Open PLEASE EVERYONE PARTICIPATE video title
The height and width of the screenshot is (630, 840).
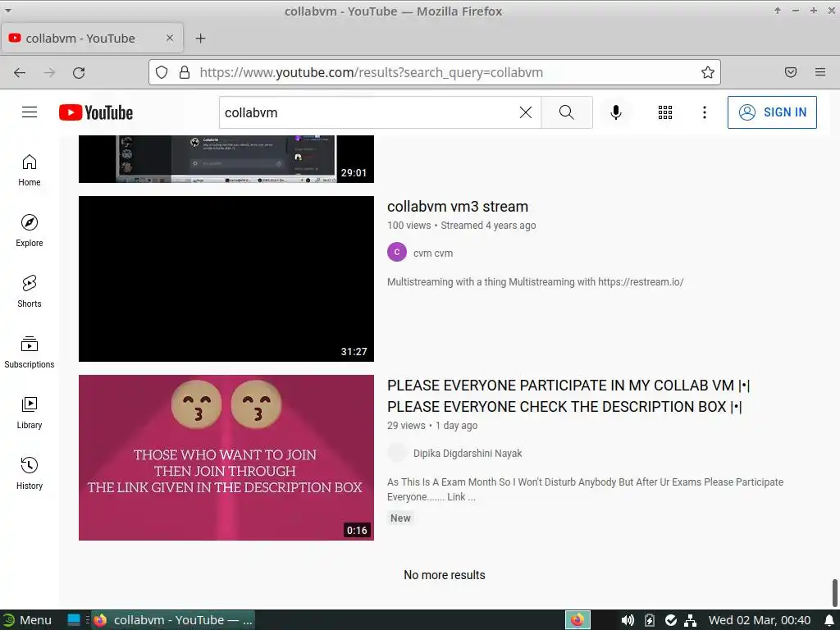(568, 396)
